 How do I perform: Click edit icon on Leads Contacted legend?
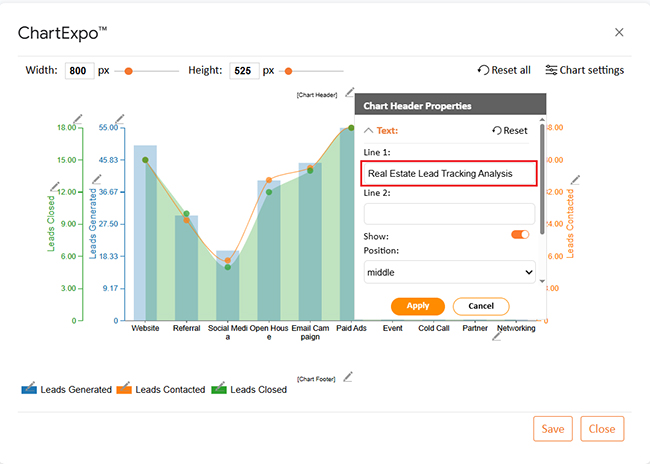coord(124,388)
